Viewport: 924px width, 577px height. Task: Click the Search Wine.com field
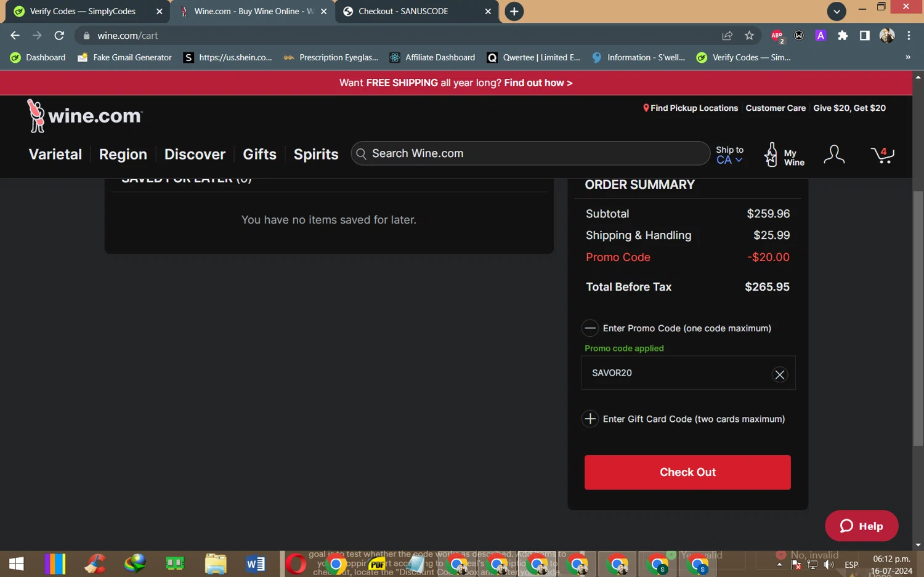coord(530,153)
